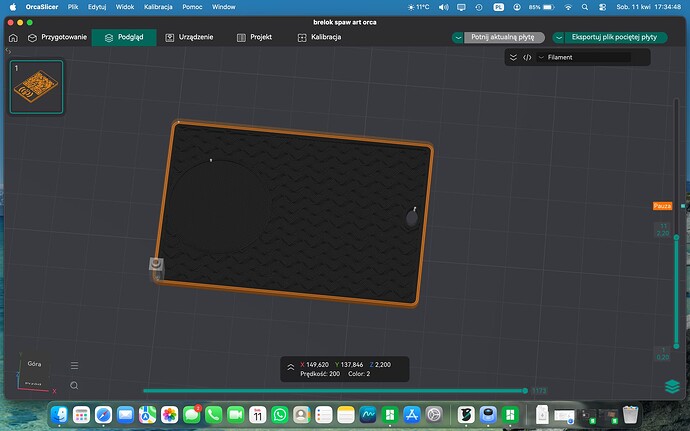
Task: Open Photos from the Dock
Action: pos(169,415)
